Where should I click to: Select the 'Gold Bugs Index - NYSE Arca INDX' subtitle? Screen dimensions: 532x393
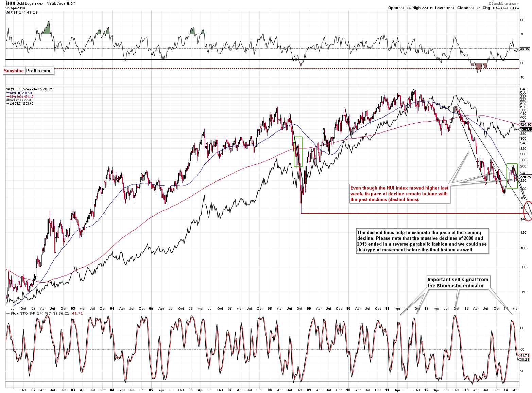[46, 4]
